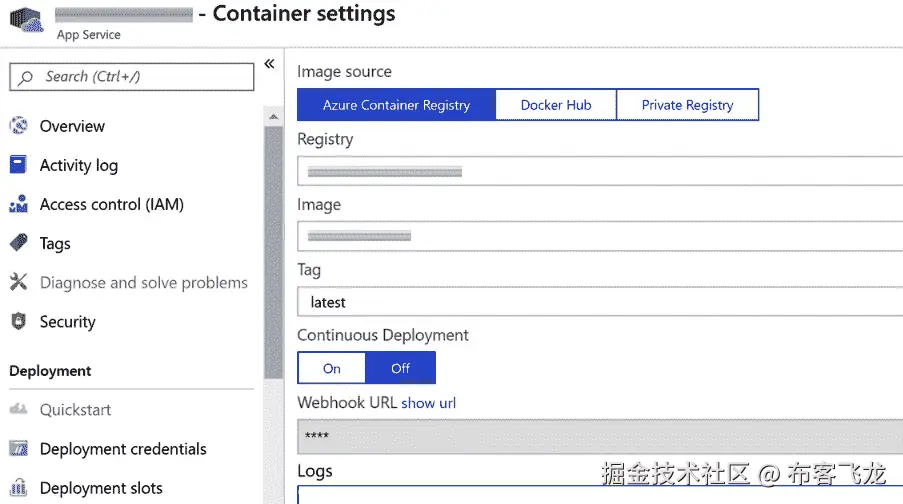This screenshot has height=504, width=903.
Task: Select Private Registry image source
Action: (x=687, y=105)
